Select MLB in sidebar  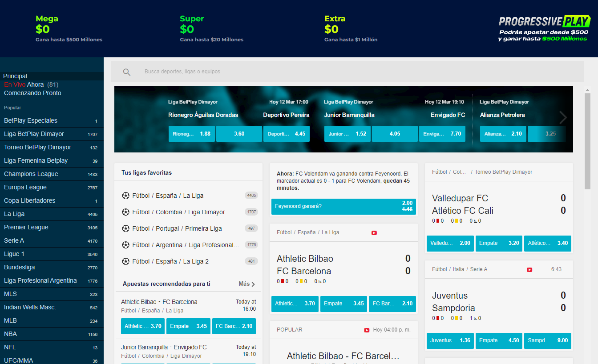point(52,320)
